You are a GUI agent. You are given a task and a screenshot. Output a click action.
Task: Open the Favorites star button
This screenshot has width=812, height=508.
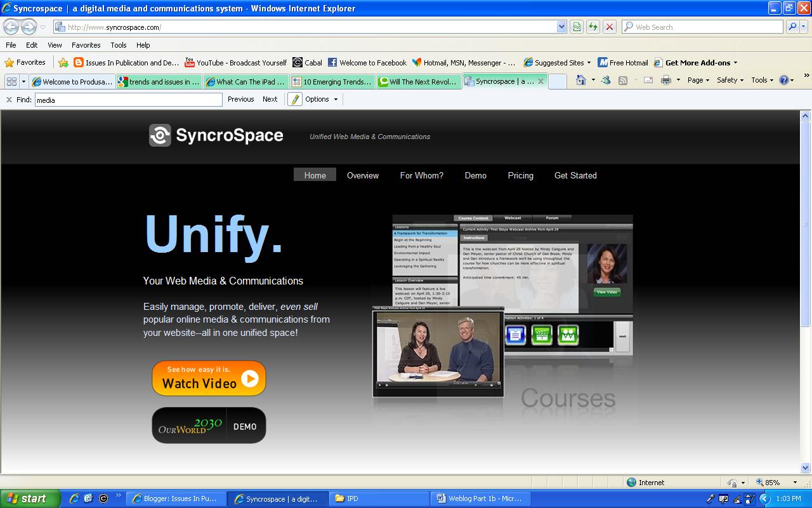[x=25, y=62]
